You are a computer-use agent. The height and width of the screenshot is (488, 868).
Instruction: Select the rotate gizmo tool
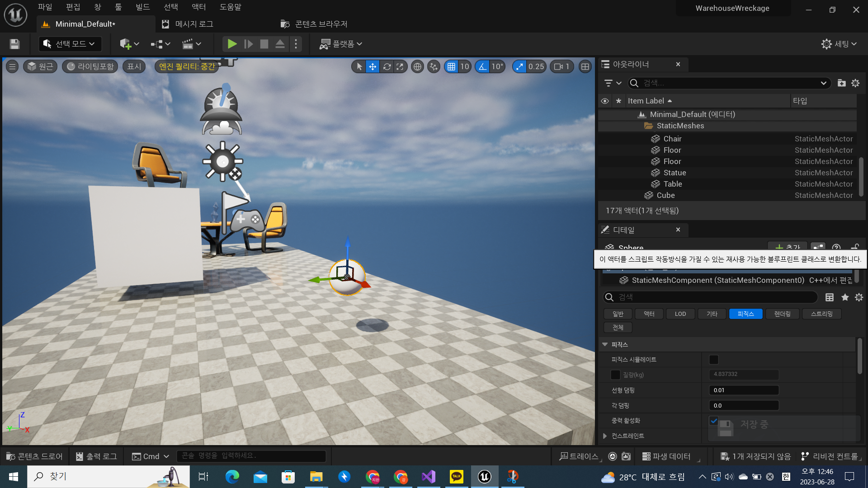pos(387,67)
